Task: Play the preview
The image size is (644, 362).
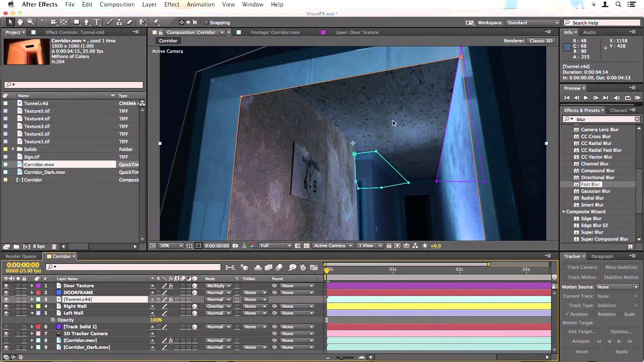Action: [586, 98]
